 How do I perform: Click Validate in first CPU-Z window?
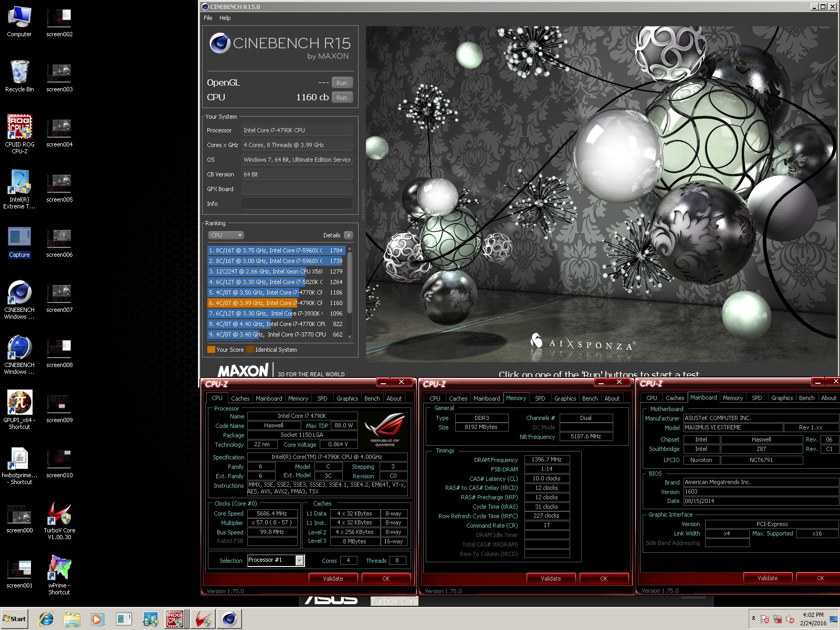pos(333,579)
